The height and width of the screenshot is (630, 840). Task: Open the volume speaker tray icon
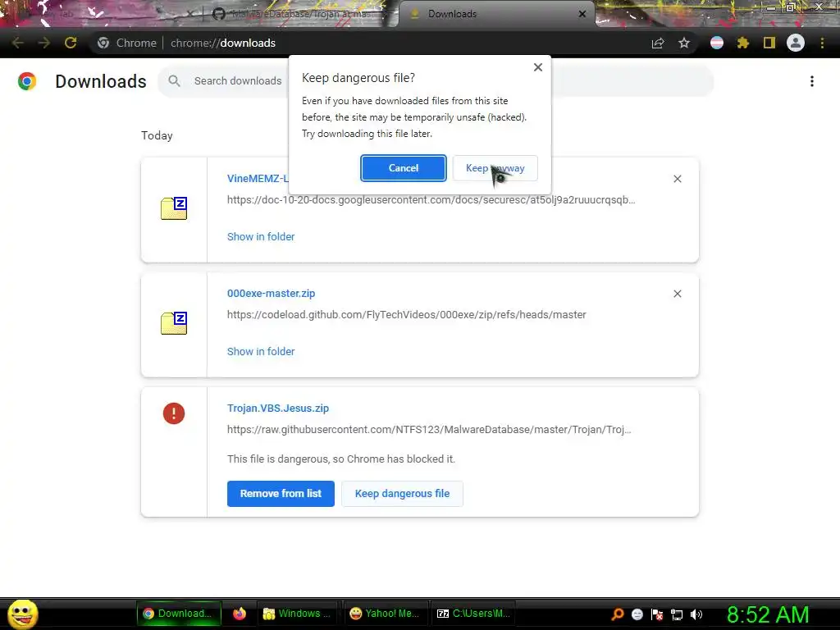[696, 614]
